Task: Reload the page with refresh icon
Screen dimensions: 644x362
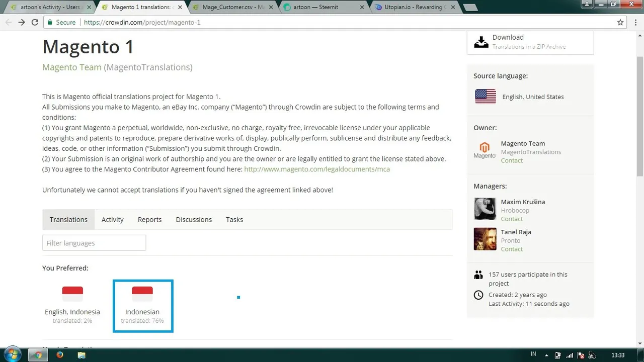Action: [x=35, y=22]
